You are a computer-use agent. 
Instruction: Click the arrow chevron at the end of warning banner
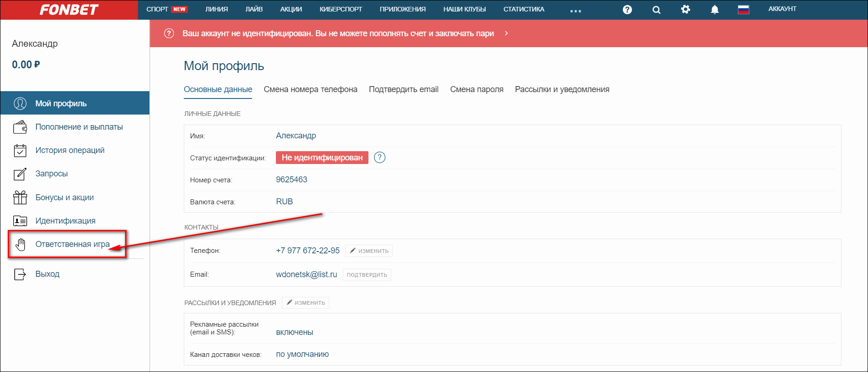coord(506,33)
